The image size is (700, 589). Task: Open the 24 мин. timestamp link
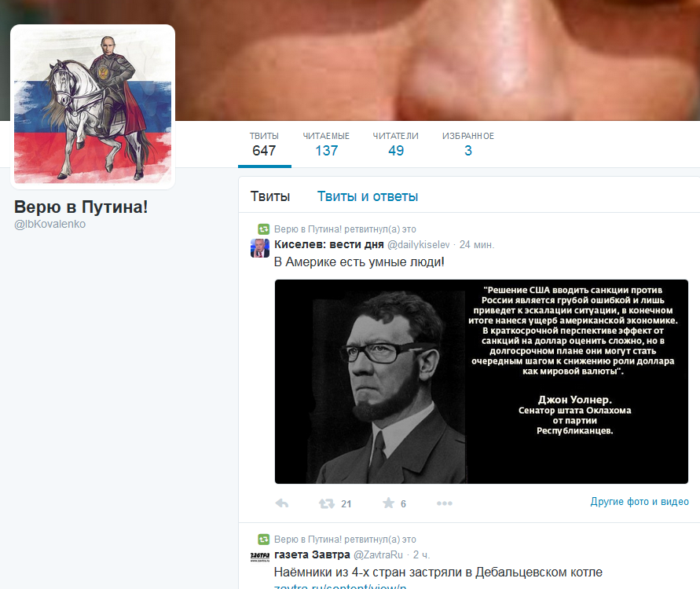[x=477, y=244]
